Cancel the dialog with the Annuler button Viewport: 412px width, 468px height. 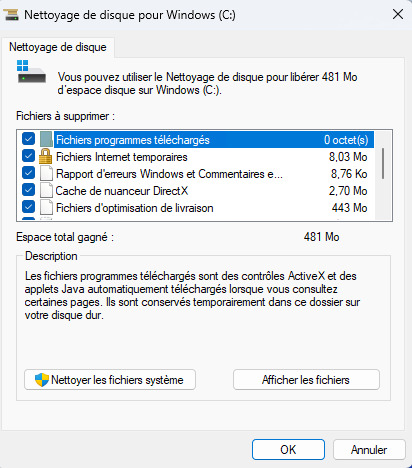(x=369, y=450)
